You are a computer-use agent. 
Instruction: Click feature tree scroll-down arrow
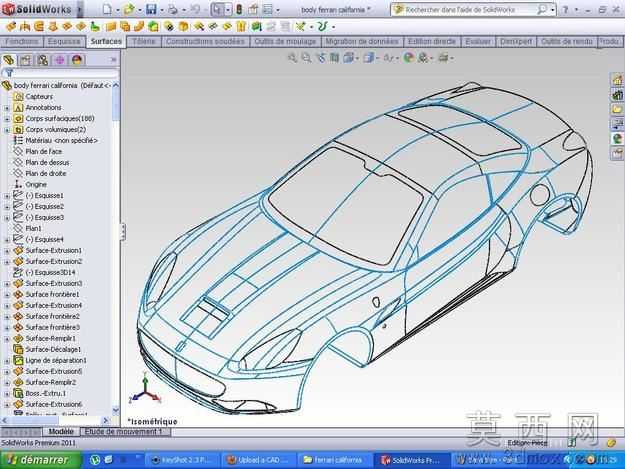click(116, 410)
